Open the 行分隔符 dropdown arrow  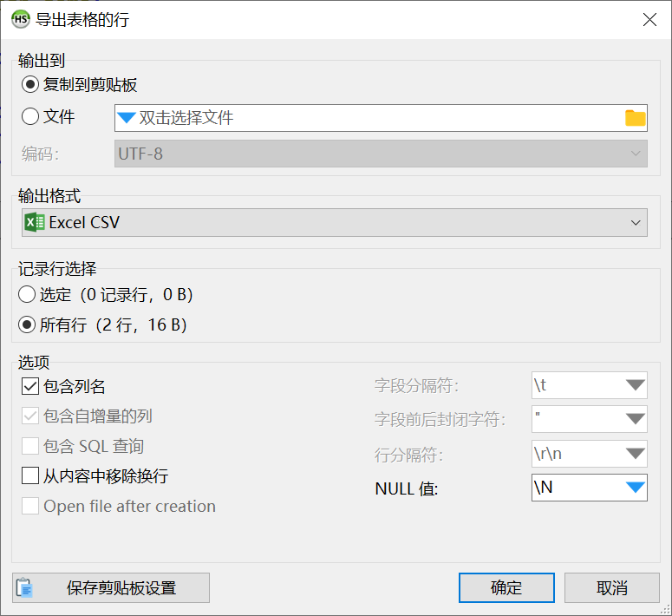pyautogui.click(x=636, y=454)
